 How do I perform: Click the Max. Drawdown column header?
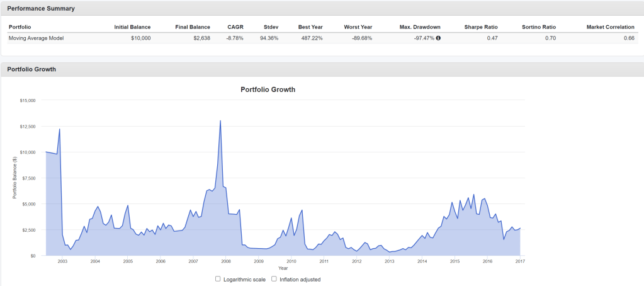click(420, 27)
